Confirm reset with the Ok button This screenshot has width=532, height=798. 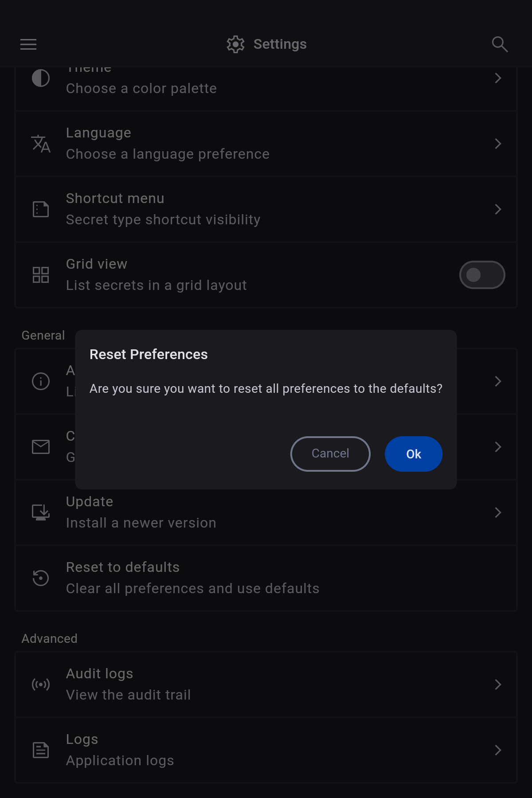point(413,454)
